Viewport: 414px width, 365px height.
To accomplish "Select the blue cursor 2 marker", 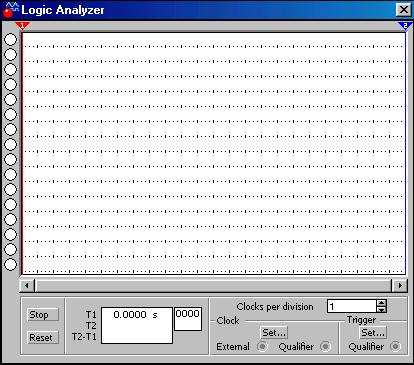I will [405, 25].
